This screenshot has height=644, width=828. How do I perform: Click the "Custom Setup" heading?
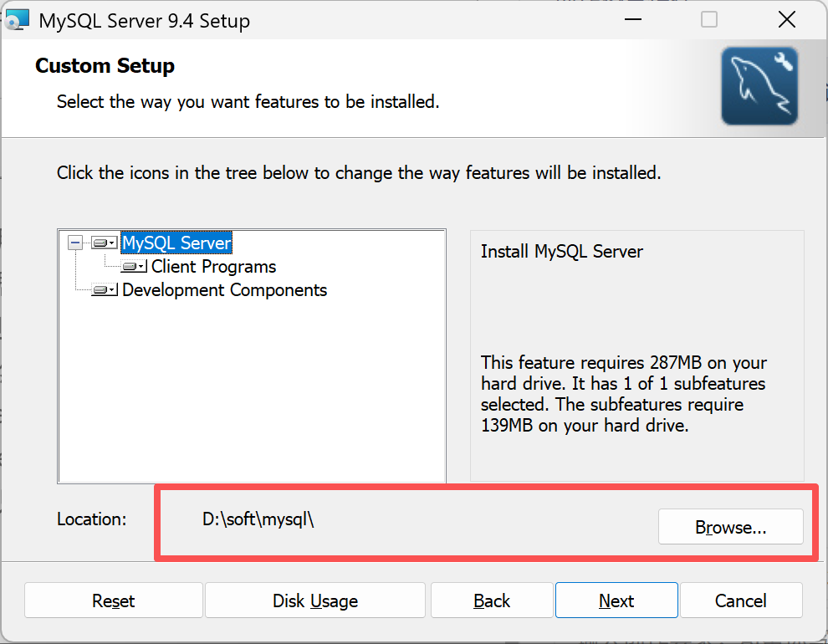click(x=105, y=65)
